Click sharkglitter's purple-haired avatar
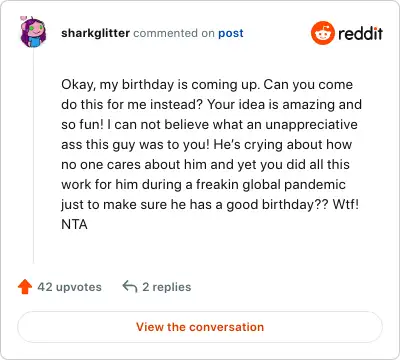Image resolution: width=400 pixels, height=360 pixels. click(x=33, y=32)
